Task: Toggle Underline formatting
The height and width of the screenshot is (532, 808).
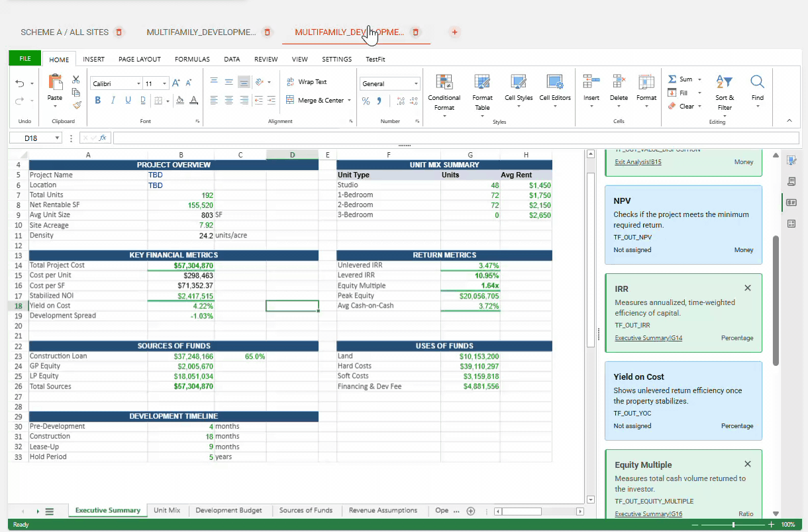Action: click(127, 101)
